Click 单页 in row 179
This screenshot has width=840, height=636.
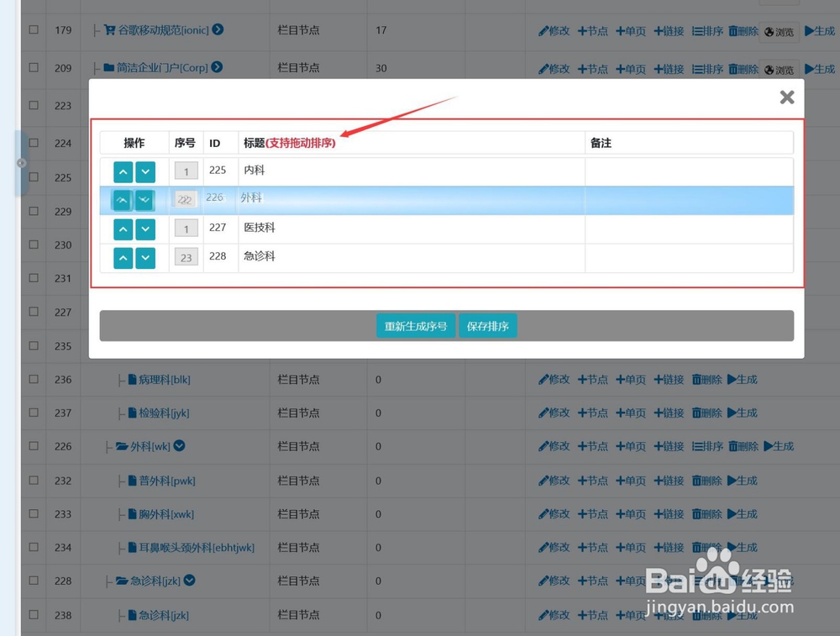[x=631, y=31]
